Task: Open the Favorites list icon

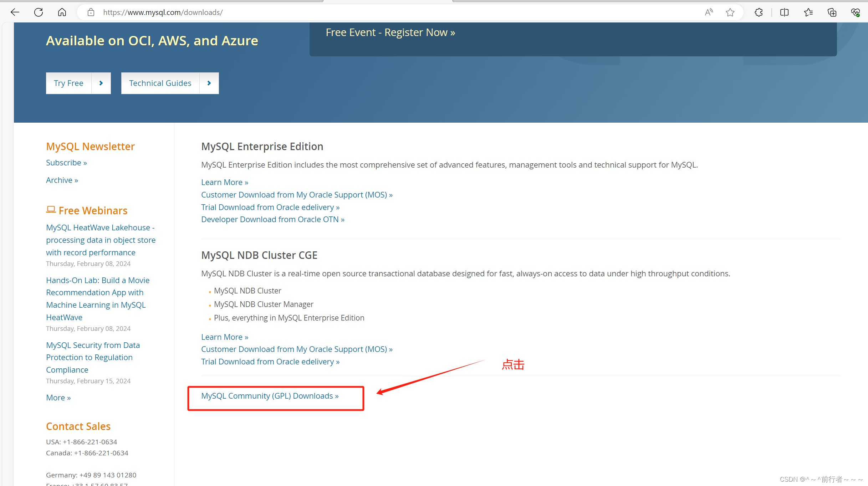Action: (808, 12)
